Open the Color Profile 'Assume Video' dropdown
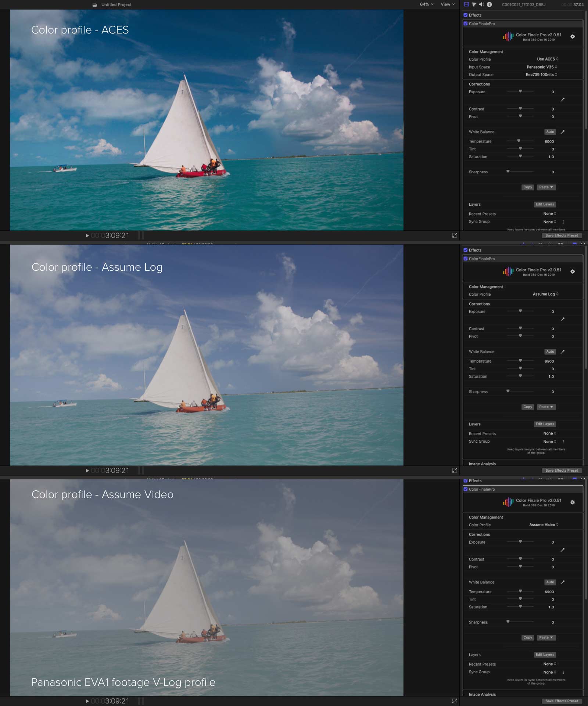The height and width of the screenshot is (706, 588). click(544, 525)
